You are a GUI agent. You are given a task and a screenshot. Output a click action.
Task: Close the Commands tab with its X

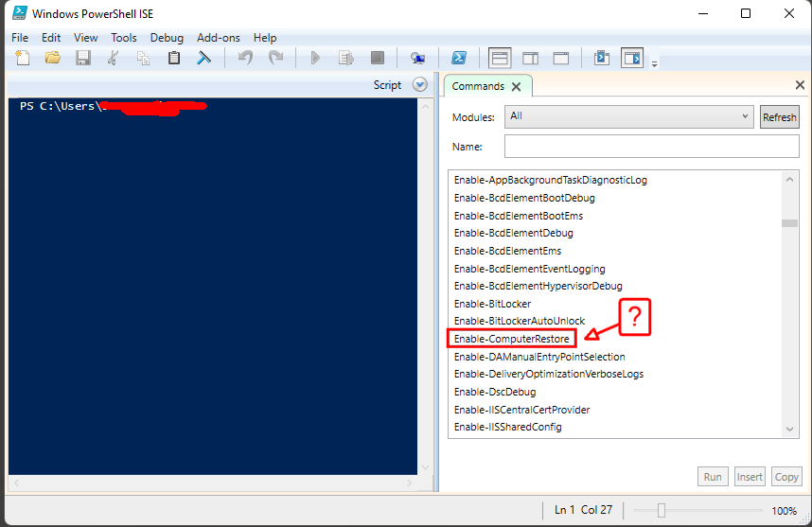[517, 87]
